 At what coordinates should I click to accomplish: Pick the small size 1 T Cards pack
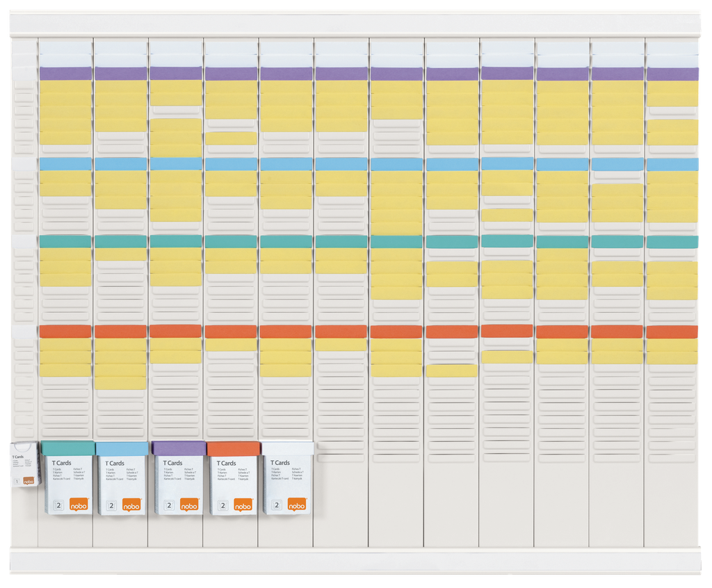(x=26, y=464)
